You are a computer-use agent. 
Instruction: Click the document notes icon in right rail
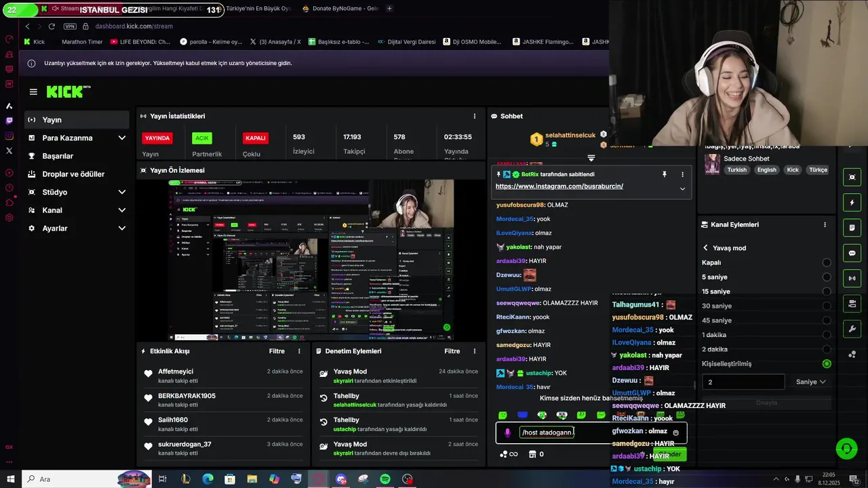[852, 228]
